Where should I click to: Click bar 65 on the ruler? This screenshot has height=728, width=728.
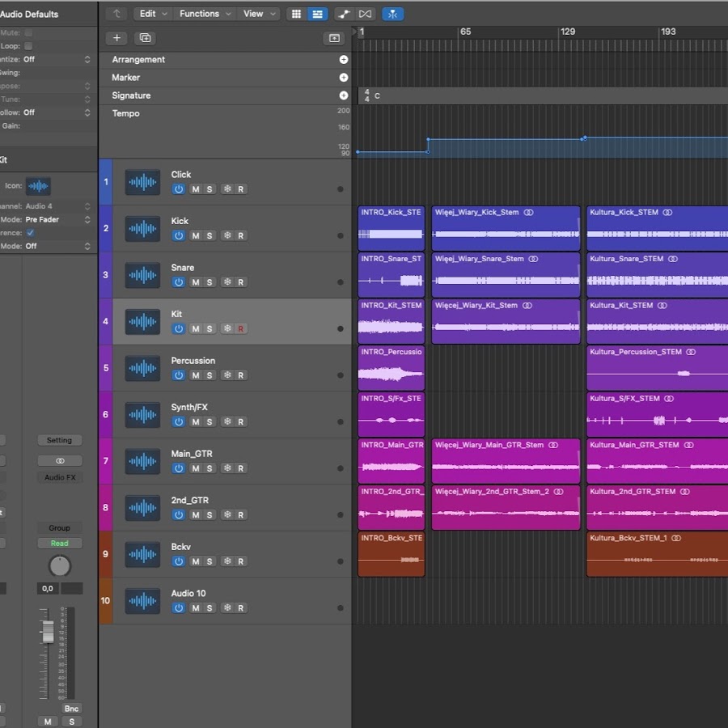465,32
